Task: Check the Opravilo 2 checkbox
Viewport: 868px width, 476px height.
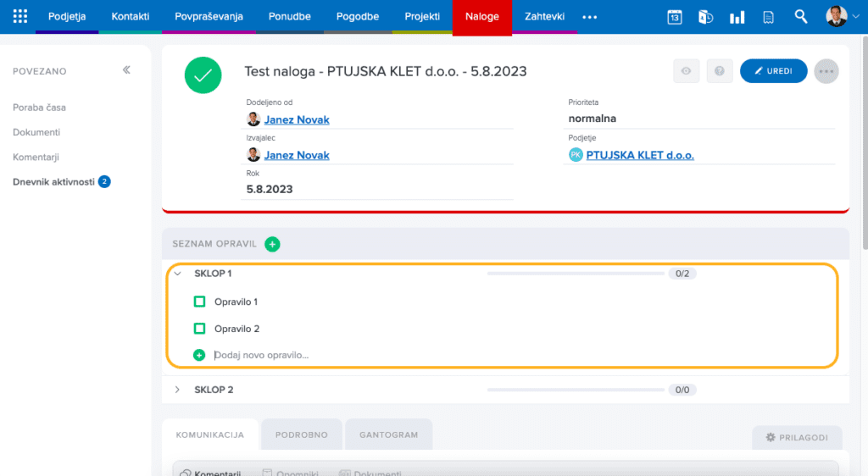Action: coord(200,329)
